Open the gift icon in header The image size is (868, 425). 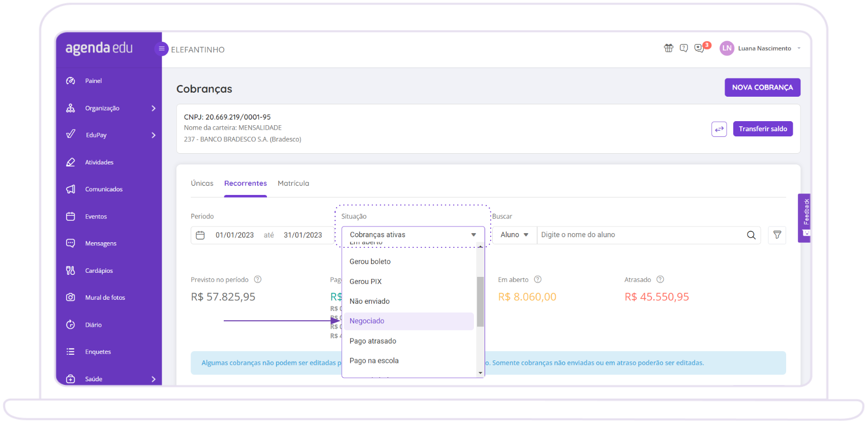pyautogui.click(x=669, y=48)
